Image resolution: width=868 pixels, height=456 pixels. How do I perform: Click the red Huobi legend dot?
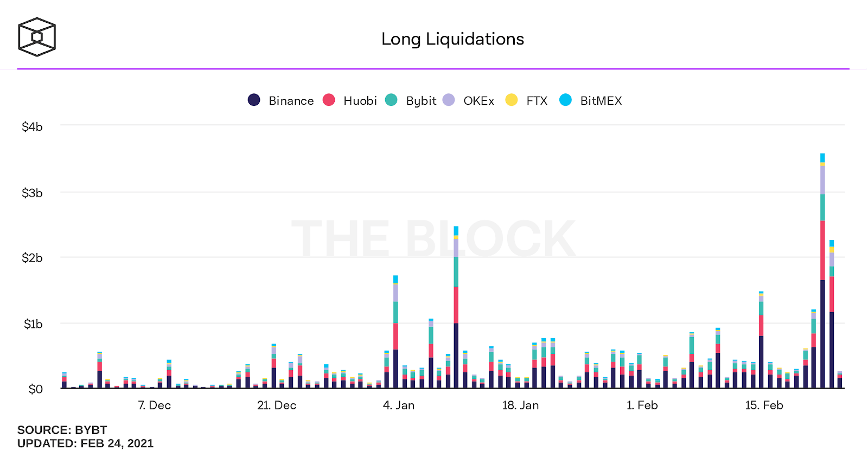(x=329, y=100)
